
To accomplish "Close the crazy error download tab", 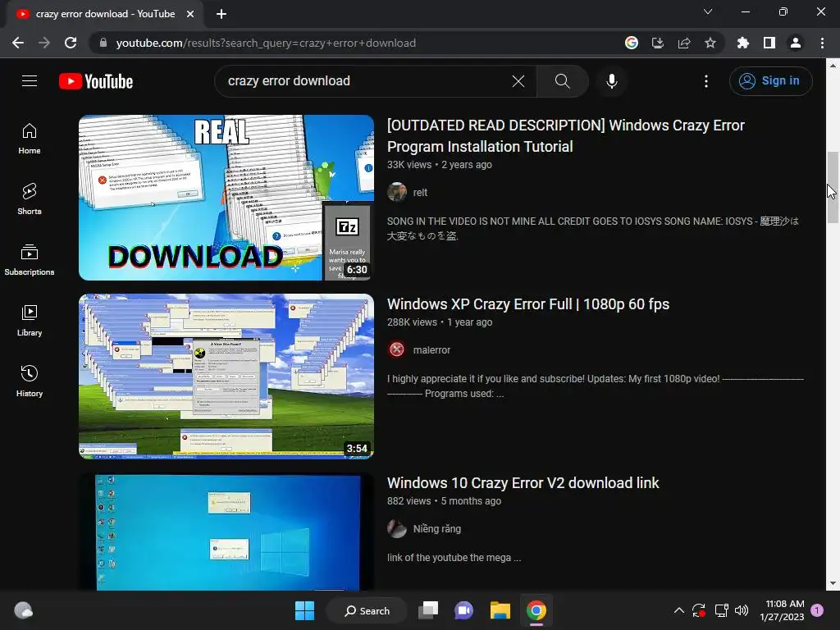I will coord(190,14).
